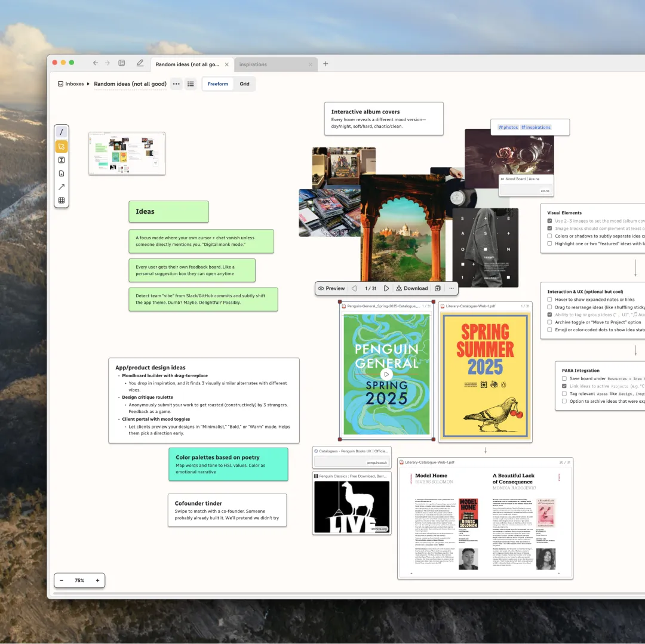Open the three-dots menu beside board title

tap(176, 84)
